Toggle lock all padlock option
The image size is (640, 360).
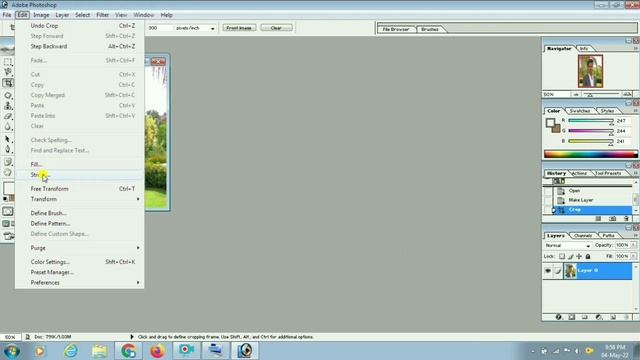click(x=588, y=256)
